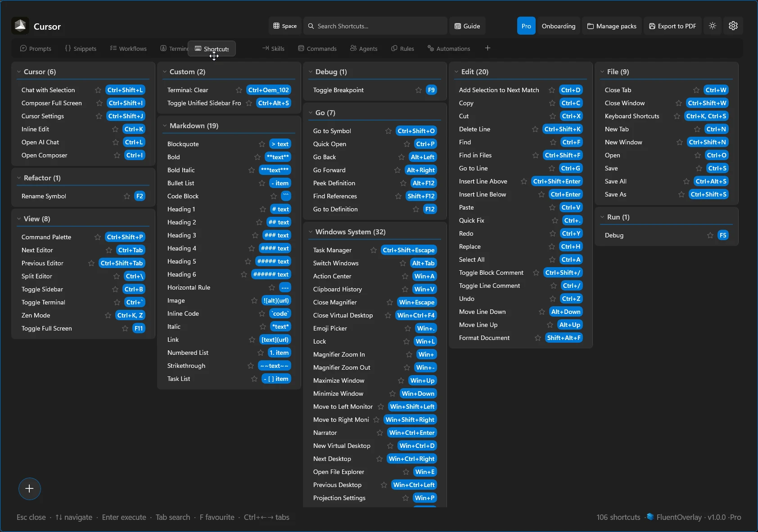This screenshot has height=532, width=758.
Task: Switch to the Commands tab
Action: [317, 48]
